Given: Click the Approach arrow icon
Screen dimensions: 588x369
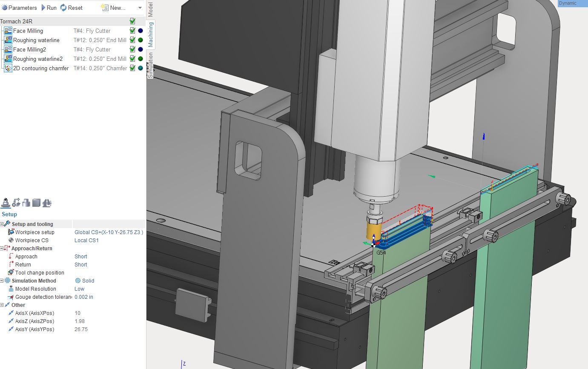Looking at the screenshot, I should pyautogui.click(x=11, y=256).
